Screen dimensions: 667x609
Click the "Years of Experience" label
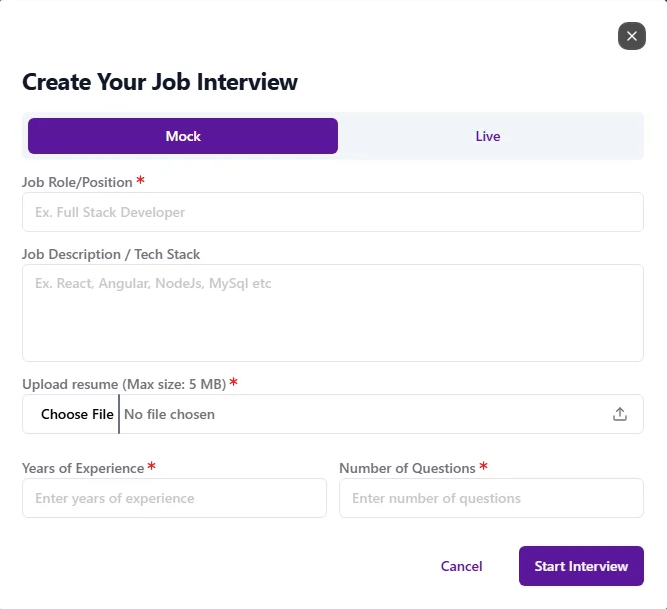(x=83, y=468)
